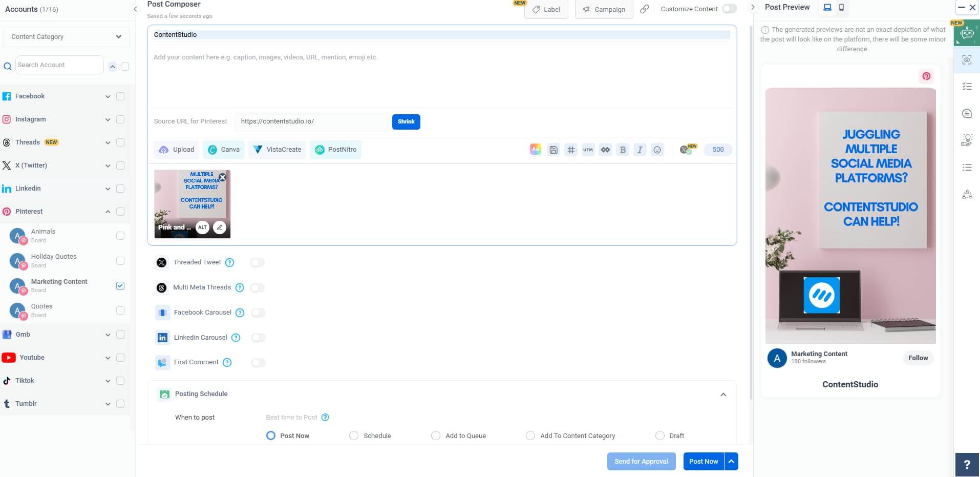Enable the Threaded Tweet toggle
Viewport: 980px width, 477px height.
pos(258,263)
